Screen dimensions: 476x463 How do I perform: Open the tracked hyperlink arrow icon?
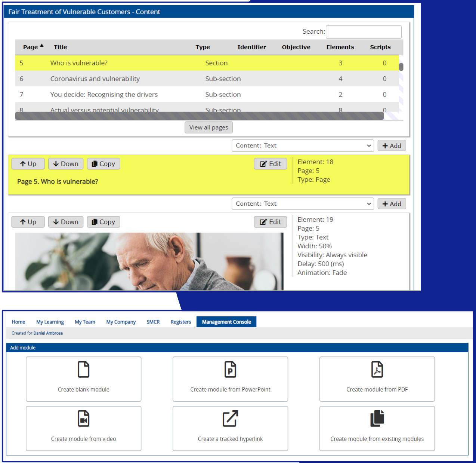click(x=230, y=418)
